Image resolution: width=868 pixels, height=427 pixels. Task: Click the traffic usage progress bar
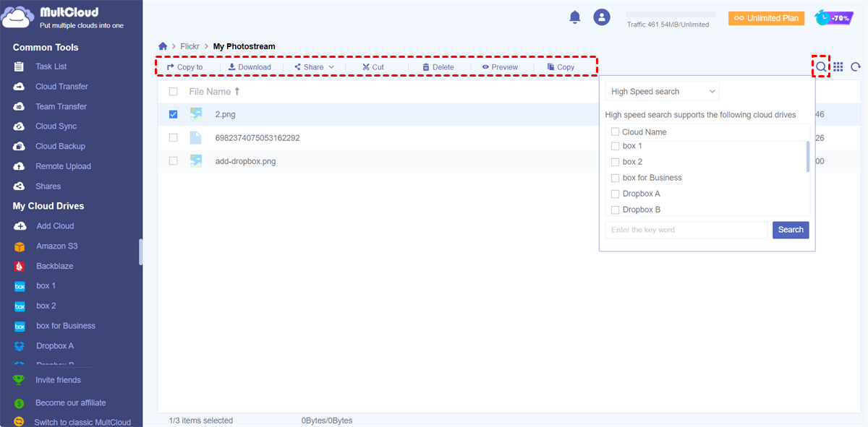point(671,14)
